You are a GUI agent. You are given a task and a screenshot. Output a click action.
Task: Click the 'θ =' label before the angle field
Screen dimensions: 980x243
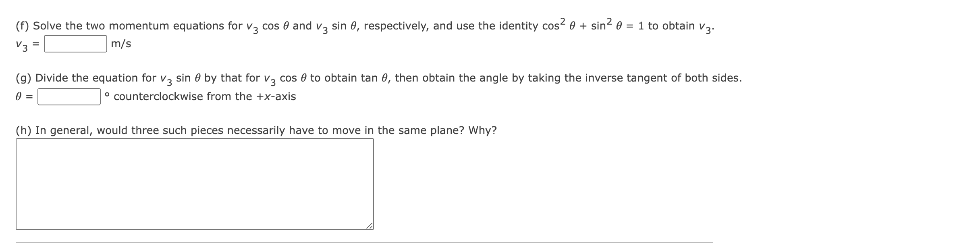coord(24,97)
